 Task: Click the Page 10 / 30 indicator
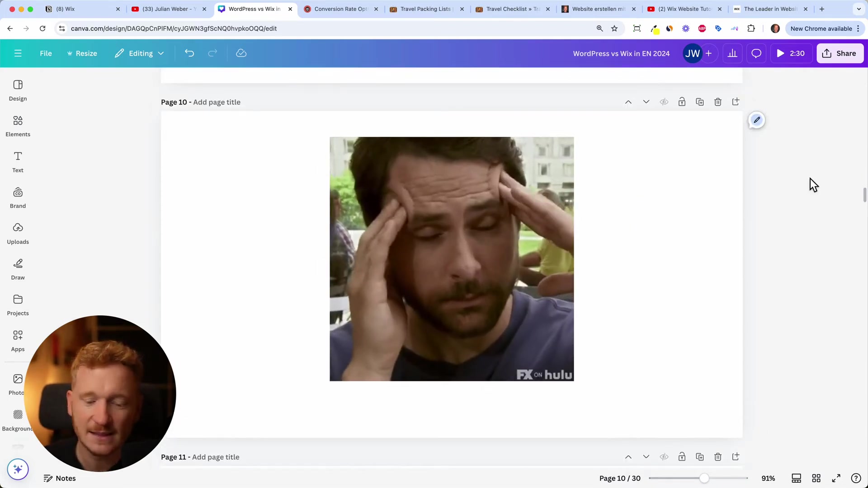click(x=620, y=478)
